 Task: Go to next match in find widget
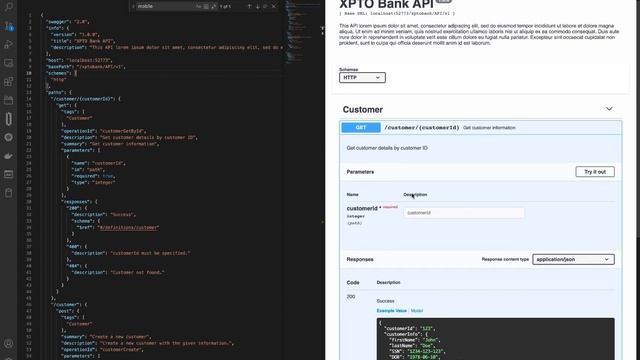[x=258, y=7]
